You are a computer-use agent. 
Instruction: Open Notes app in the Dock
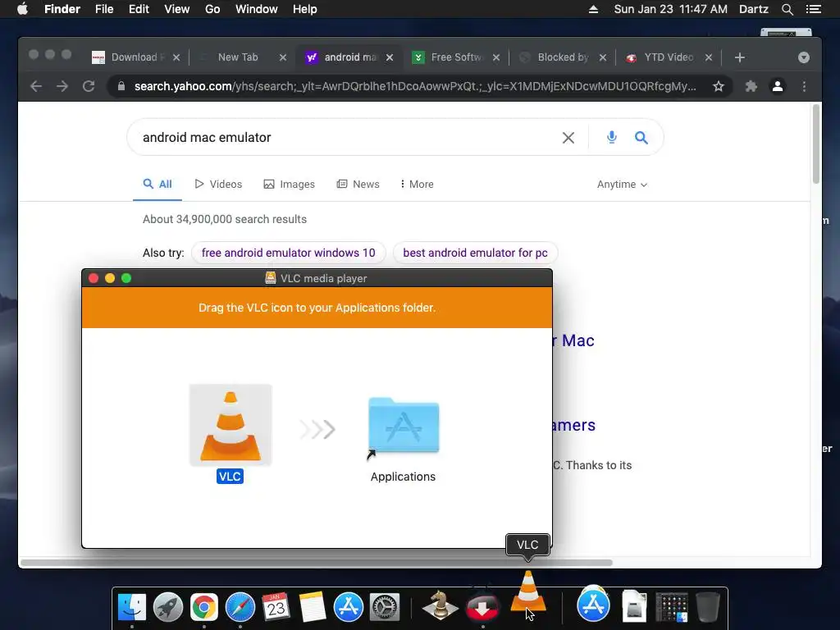[x=313, y=608]
